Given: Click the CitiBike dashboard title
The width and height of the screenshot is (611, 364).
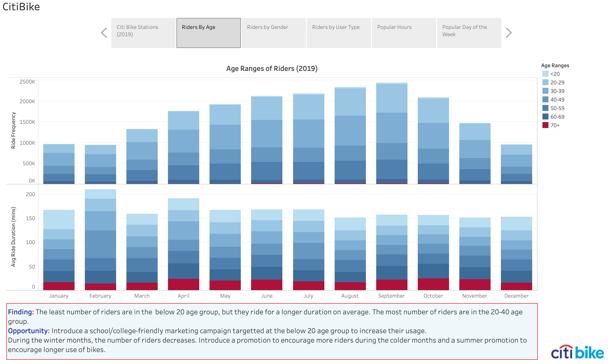Looking at the screenshot, I should click(21, 7).
